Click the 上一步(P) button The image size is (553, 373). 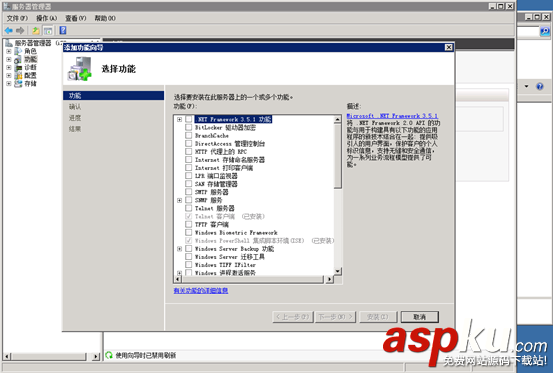pos(293,317)
